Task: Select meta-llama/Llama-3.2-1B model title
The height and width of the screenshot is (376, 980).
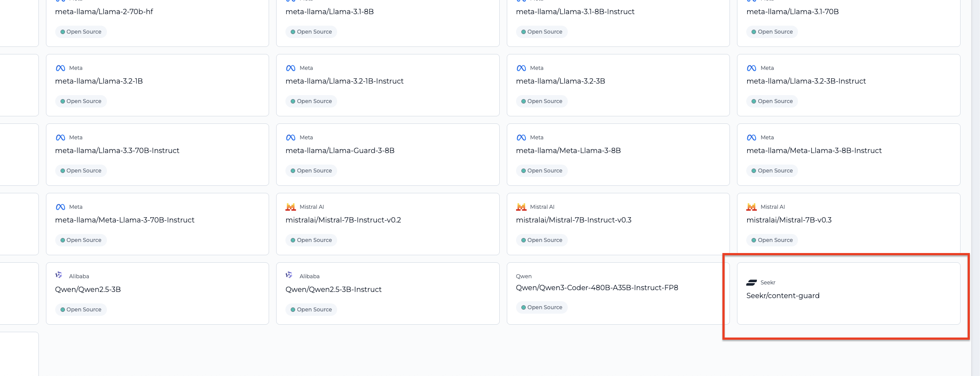Action: click(x=99, y=81)
